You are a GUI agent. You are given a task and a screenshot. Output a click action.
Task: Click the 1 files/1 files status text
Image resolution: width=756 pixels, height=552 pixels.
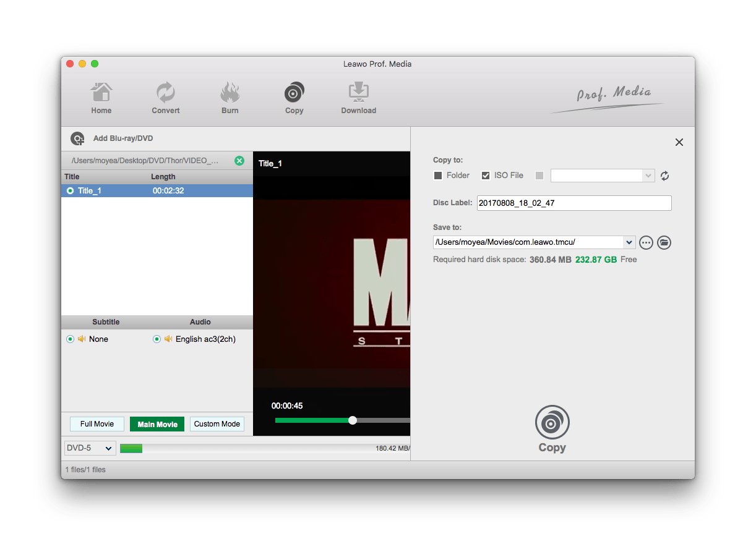click(85, 470)
